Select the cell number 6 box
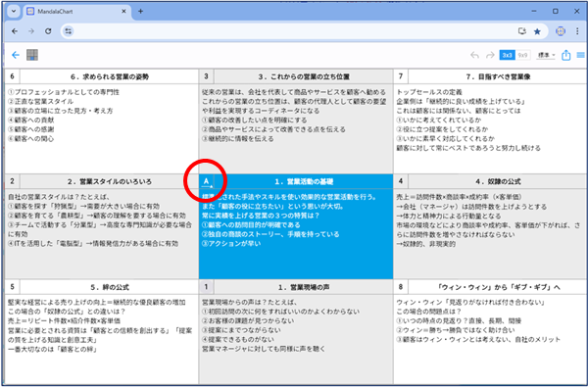The image size is (588, 387). point(13,76)
